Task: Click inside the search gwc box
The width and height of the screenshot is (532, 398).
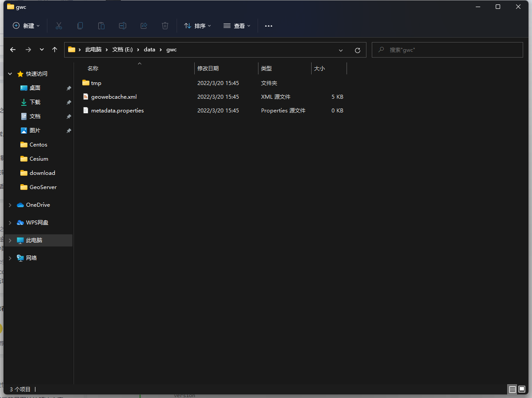Action: tap(451, 50)
